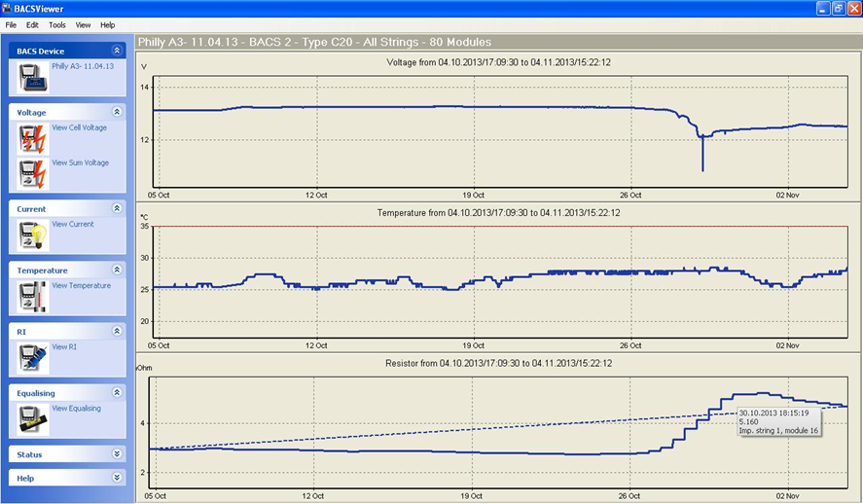Open the File menu
Viewport: 863px width, 504px height.
[x=11, y=24]
